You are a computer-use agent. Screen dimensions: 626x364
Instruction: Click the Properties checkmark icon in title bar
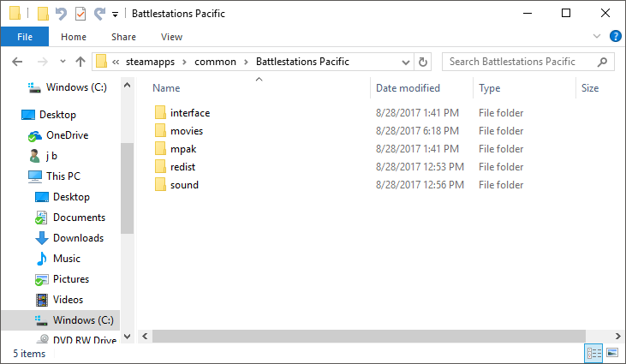[x=80, y=14]
